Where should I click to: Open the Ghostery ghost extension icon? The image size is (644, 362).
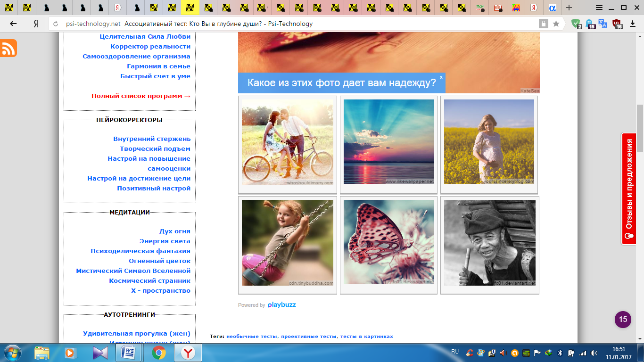point(590,24)
